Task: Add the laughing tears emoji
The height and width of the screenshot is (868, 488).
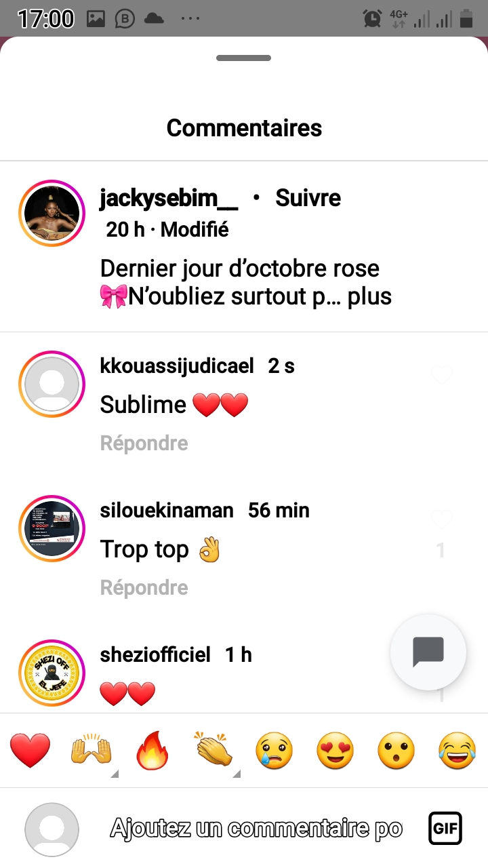Action: [457, 751]
